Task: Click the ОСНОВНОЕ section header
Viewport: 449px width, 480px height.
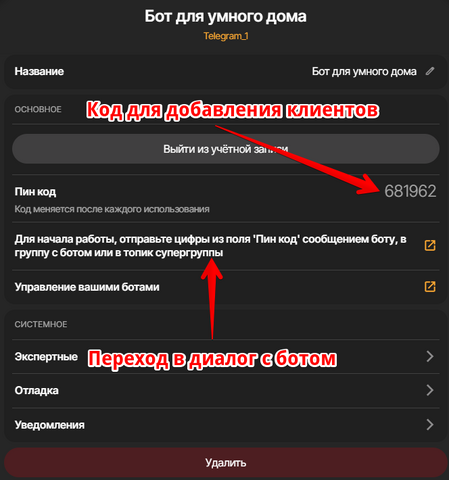Action: pos(38,109)
